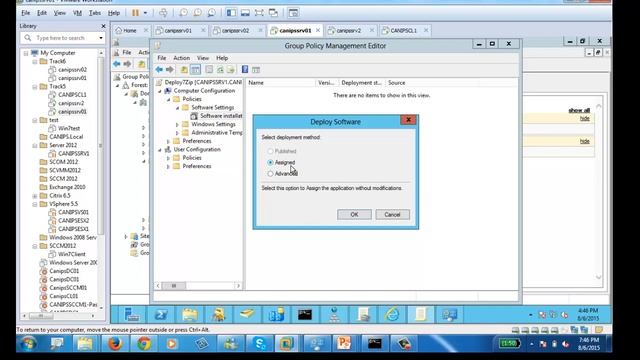Open PowerShell on the guest taskbar
The height and width of the screenshot is (360, 640).
point(161,315)
